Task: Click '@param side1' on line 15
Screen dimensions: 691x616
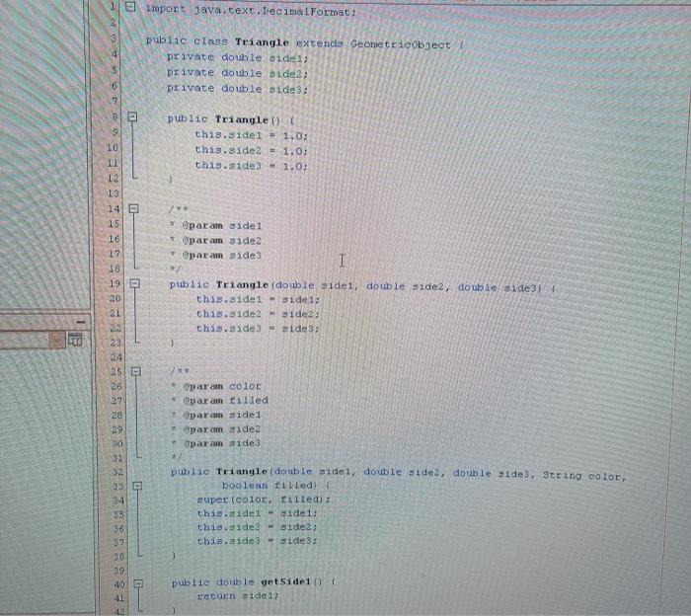Action: click(222, 226)
